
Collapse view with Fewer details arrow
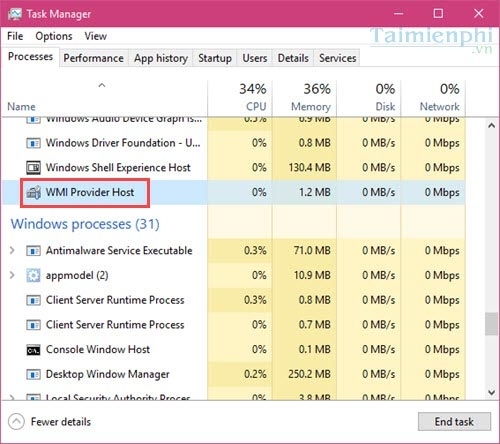[16, 422]
